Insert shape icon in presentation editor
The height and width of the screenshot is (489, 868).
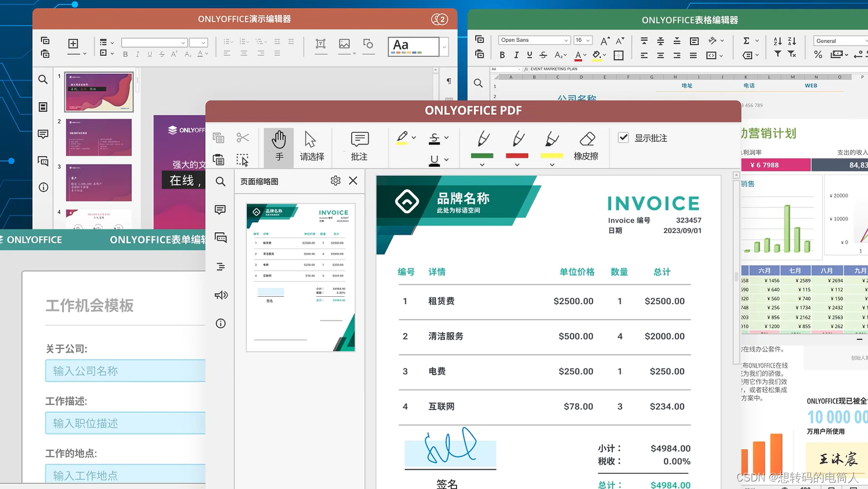[x=368, y=44]
